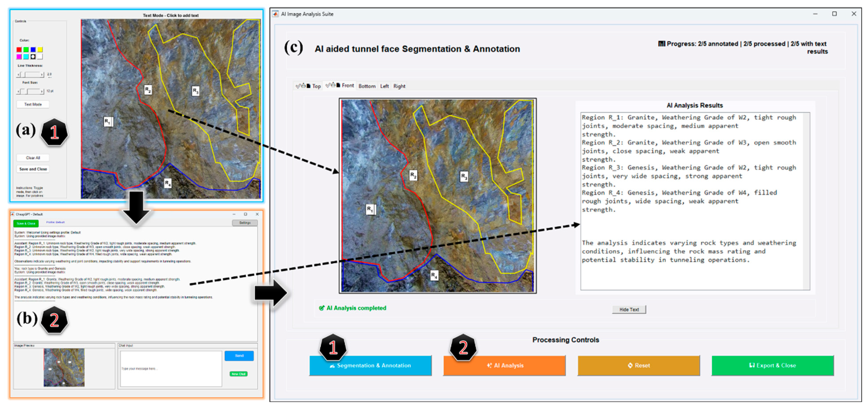Pick the yellow color swatch

[x=40, y=50]
